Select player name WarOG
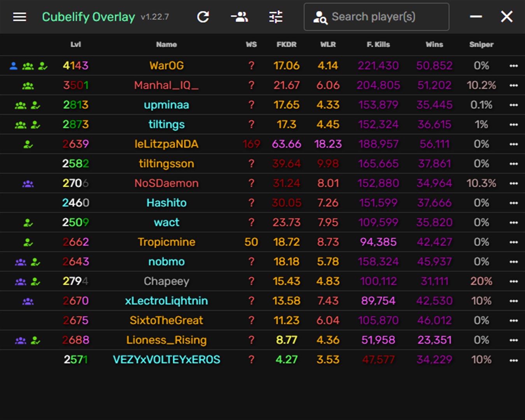The height and width of the screenshot is (420, 525). [166, 66]
